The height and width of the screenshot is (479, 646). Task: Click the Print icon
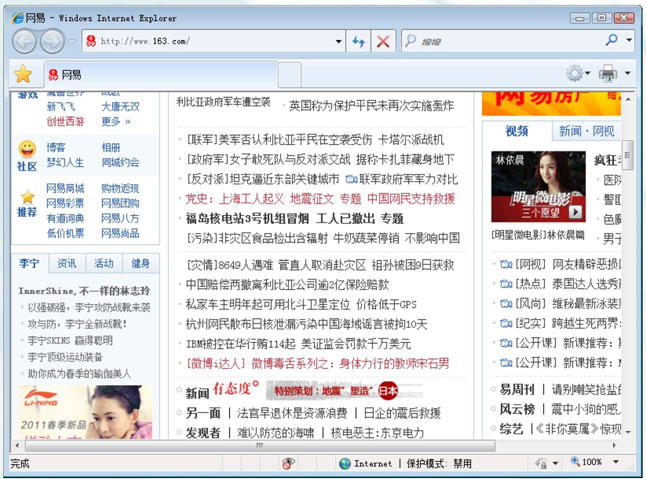click(608, 73)
